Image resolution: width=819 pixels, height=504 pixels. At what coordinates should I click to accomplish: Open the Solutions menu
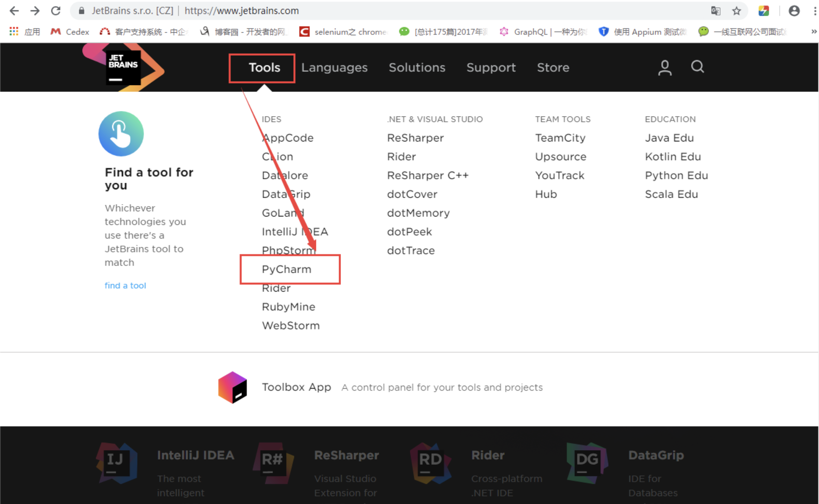point(417,68)
